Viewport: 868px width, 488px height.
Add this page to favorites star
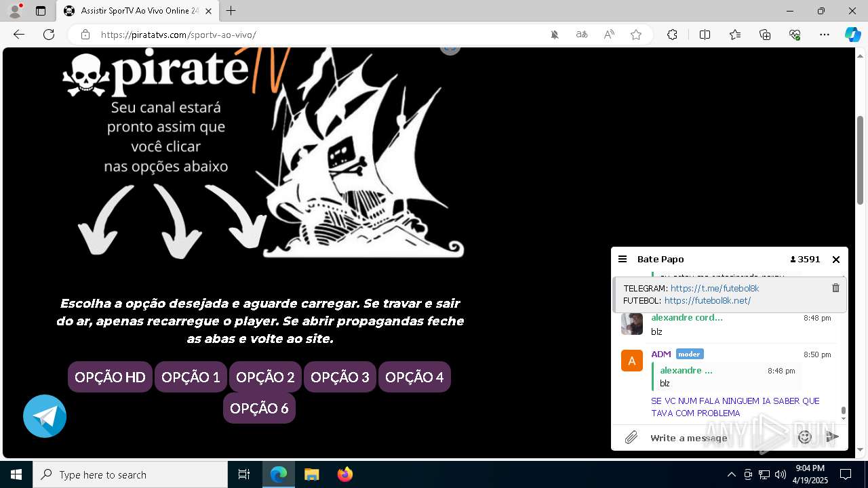click(x=636, y=35)
